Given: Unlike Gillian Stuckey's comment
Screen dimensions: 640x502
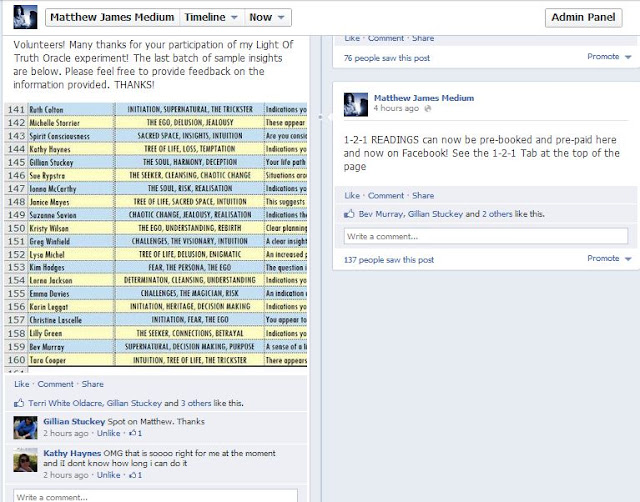Looking at the screenshot, I should pos(109,433).
